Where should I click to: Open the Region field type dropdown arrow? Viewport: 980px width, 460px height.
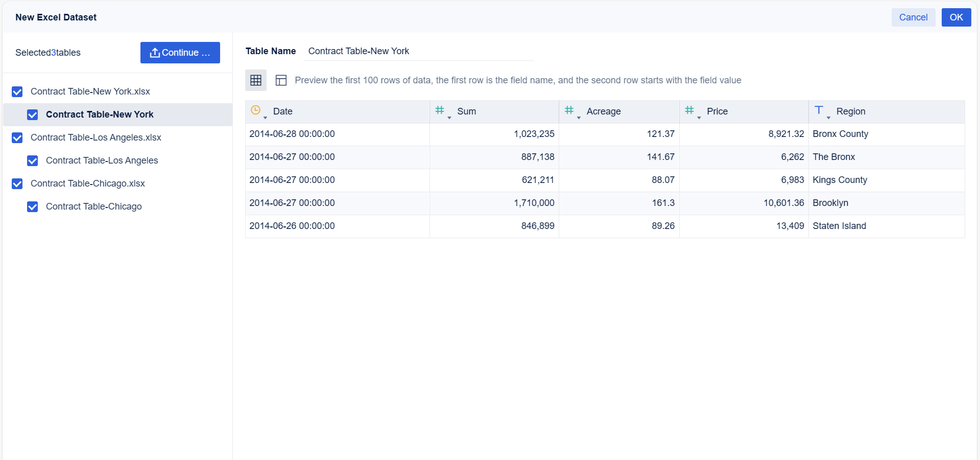(x=828, y=118)
